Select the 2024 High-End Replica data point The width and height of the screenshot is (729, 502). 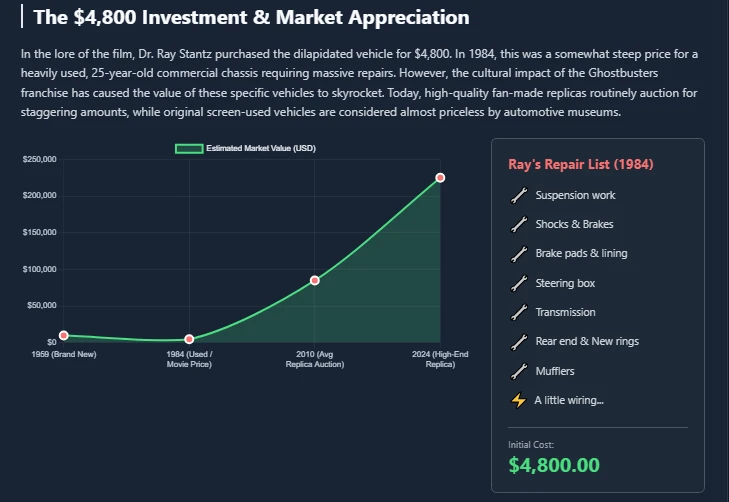440,178
